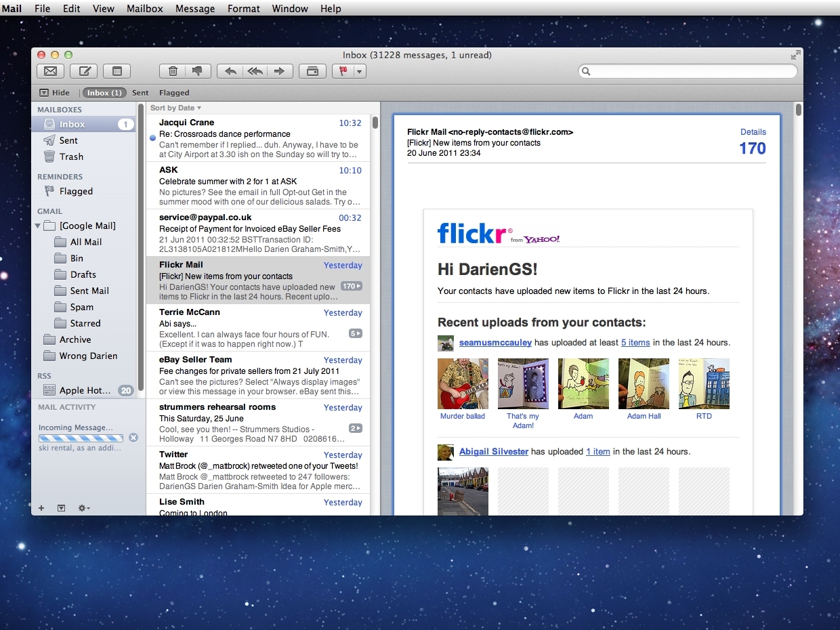Open the View menu
The width and height of the screenshot is (840, 630).
pos(104,9)
